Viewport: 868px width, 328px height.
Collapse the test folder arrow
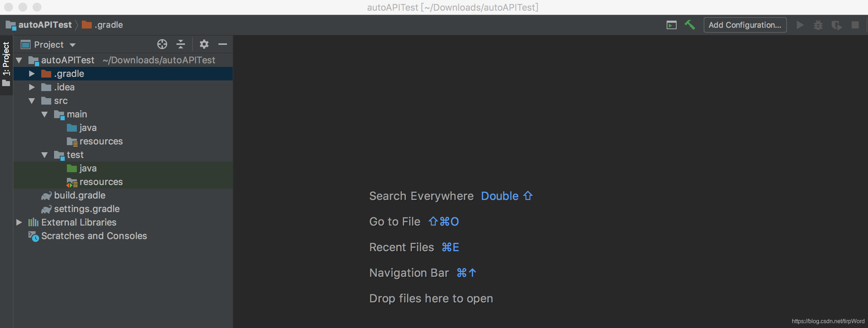(x=45, y=155)
